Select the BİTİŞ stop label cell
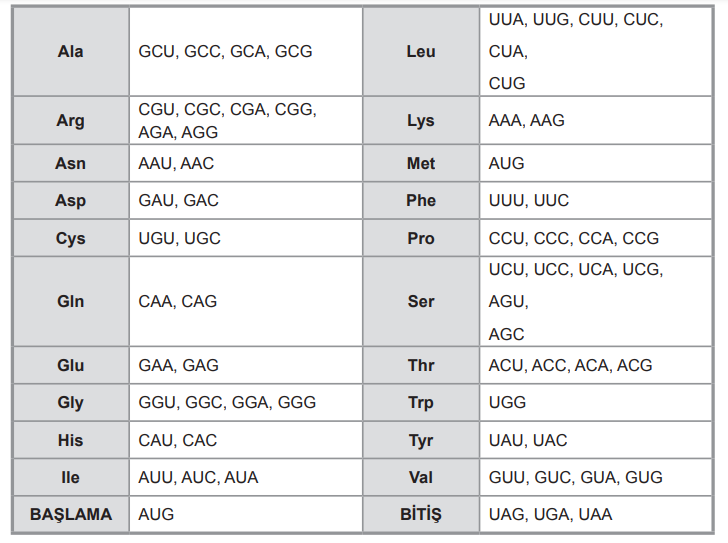Screen dimensions: 728x543 421,514
